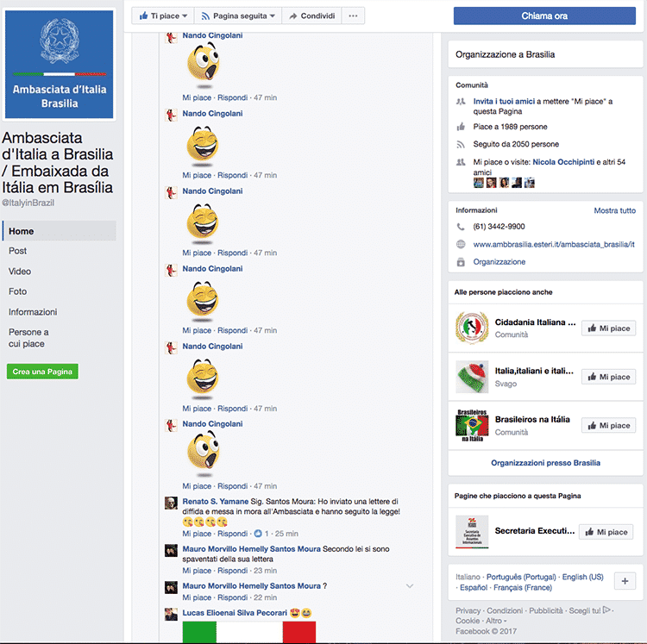
Task: Open the Ti piace dropdown
Action: pos(163,16)
